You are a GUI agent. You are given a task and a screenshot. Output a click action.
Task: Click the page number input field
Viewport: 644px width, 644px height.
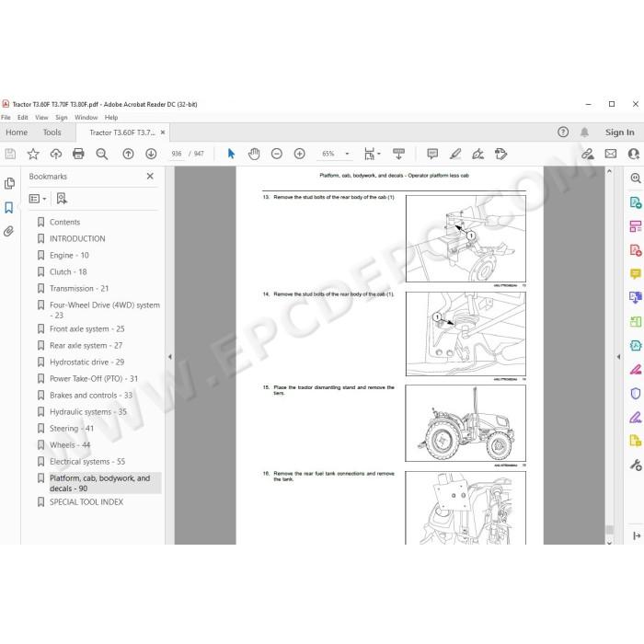(x=177, y=154)
